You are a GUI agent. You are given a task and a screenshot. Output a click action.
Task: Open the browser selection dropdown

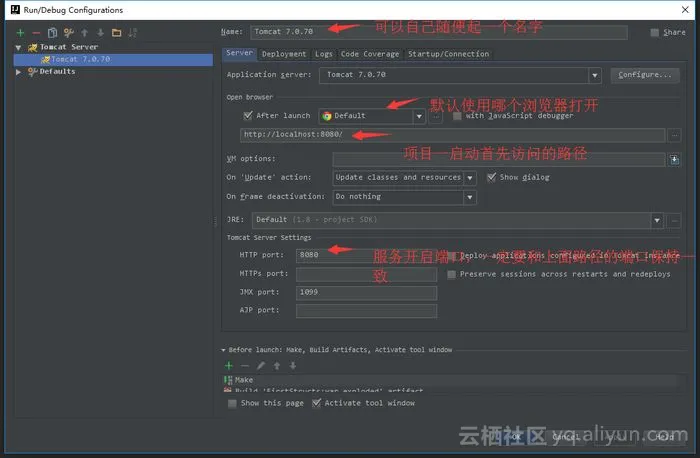click(419, 116)
